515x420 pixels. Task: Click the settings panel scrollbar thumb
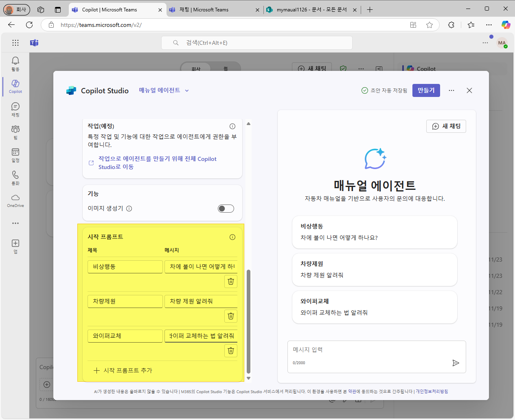[x=248, y=322]
